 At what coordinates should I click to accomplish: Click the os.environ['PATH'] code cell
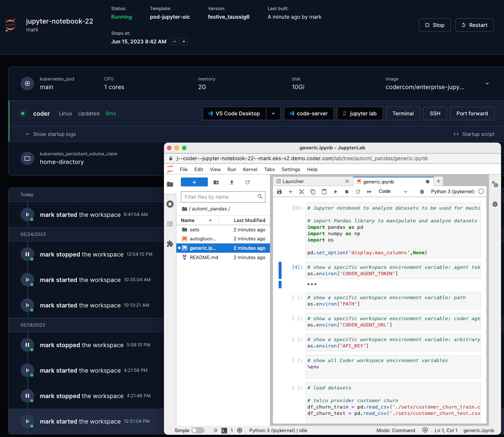393,301
